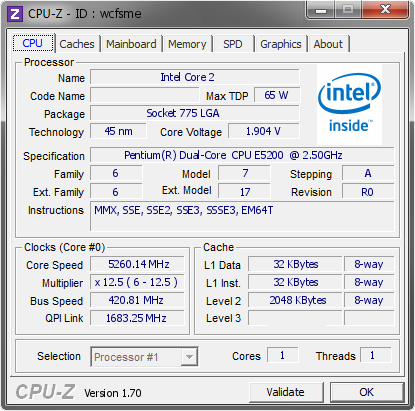Open the About tab

click(328, 44)
